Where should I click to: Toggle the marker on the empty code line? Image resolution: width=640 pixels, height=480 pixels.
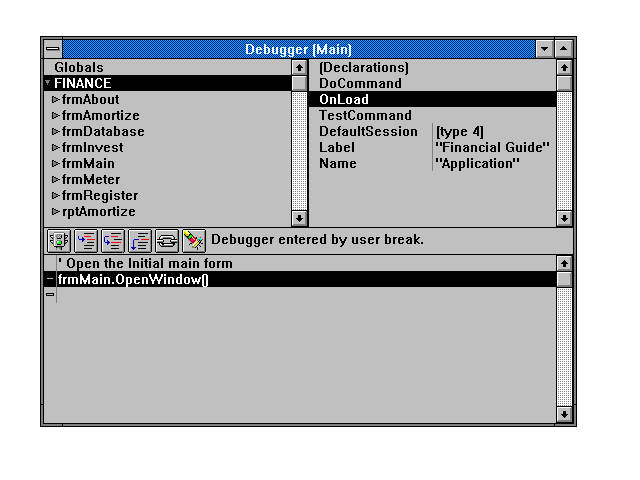coord(49,295)
